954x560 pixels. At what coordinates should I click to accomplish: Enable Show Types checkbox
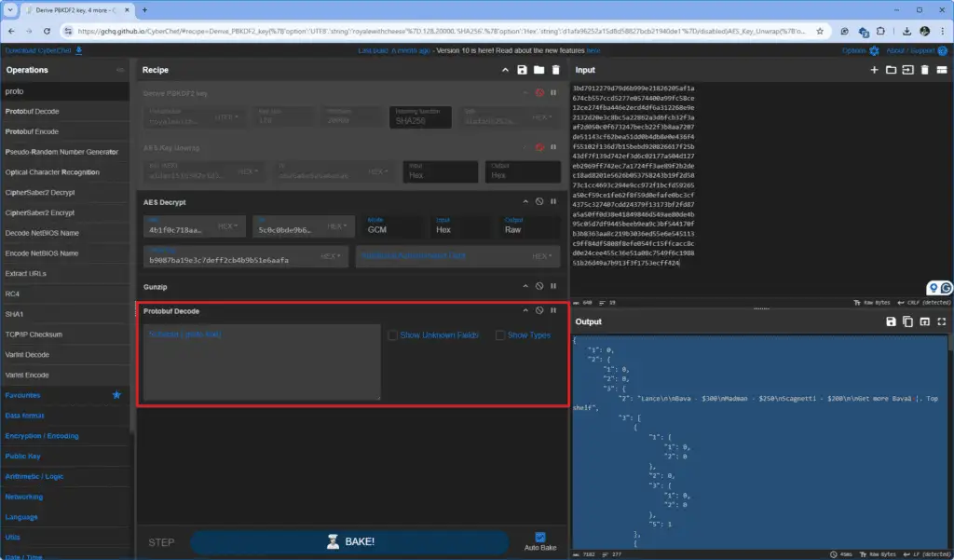click(x=500, y=335)
